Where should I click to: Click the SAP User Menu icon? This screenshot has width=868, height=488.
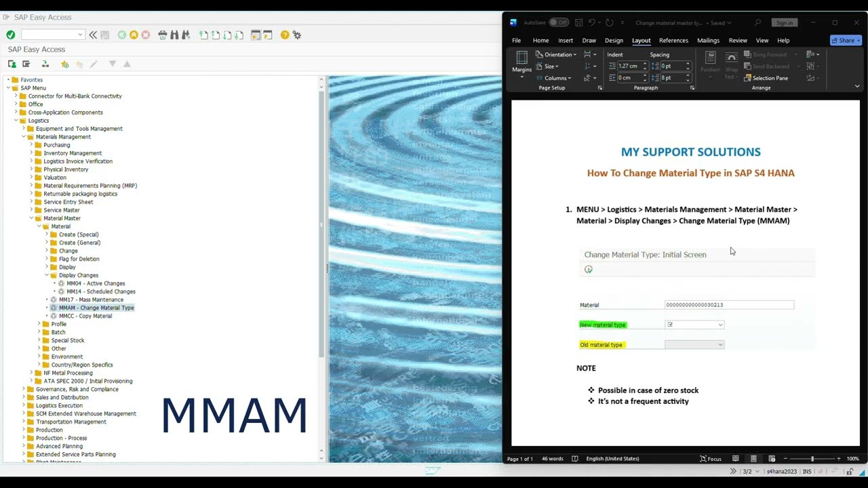[12, 64]
